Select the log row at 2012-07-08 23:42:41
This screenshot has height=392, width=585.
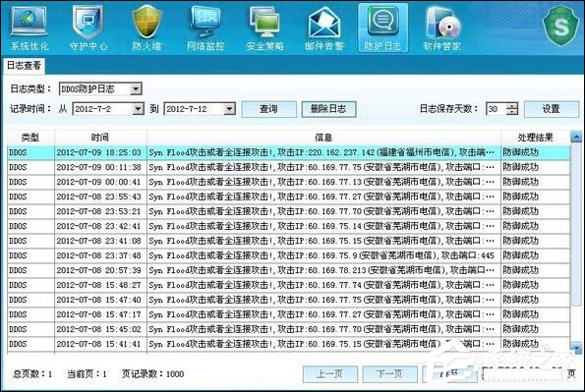[289, 226]
